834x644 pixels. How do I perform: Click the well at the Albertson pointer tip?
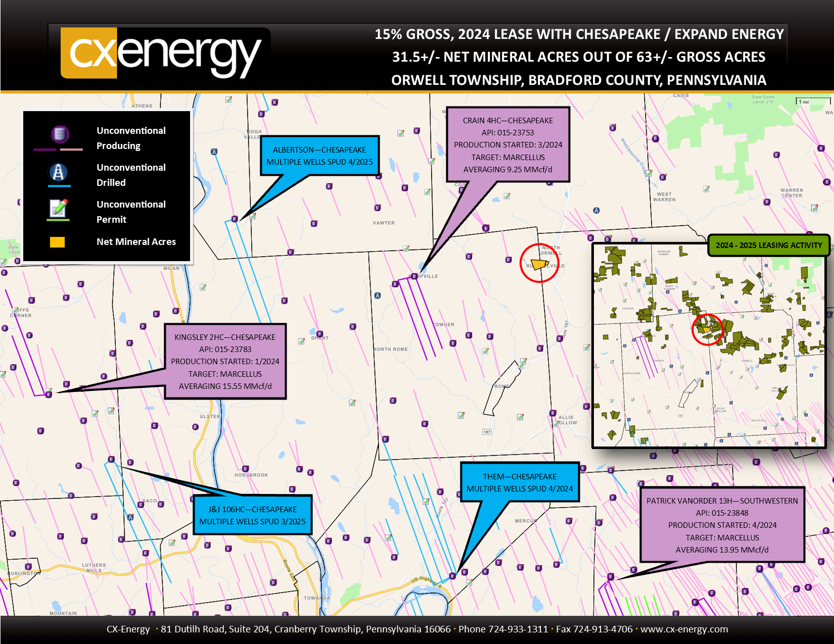235,219
